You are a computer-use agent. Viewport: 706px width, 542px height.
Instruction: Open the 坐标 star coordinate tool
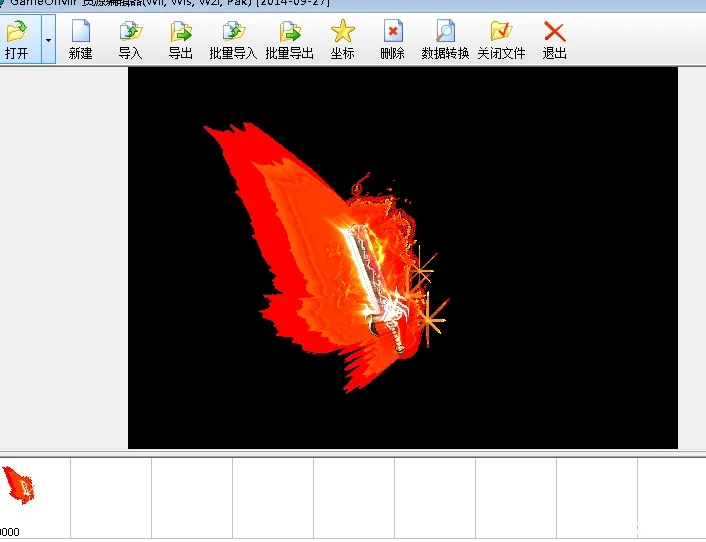pyautogui.click(x=343, y=39)
